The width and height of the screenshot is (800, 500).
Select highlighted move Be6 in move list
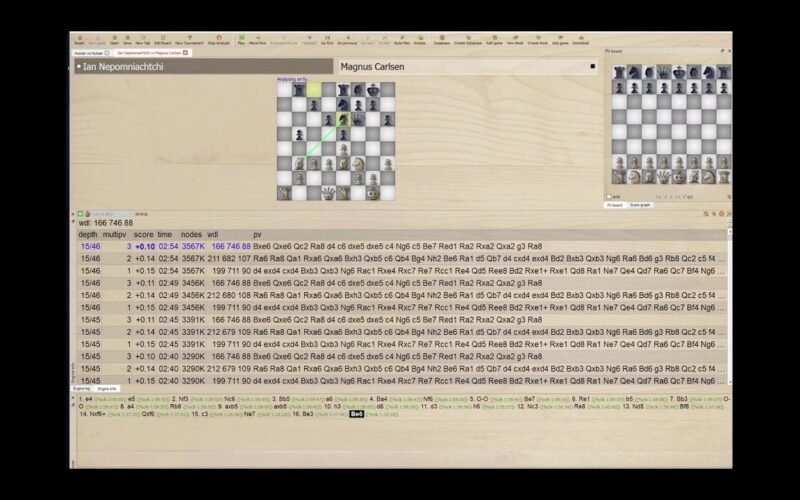click(357, 414)
